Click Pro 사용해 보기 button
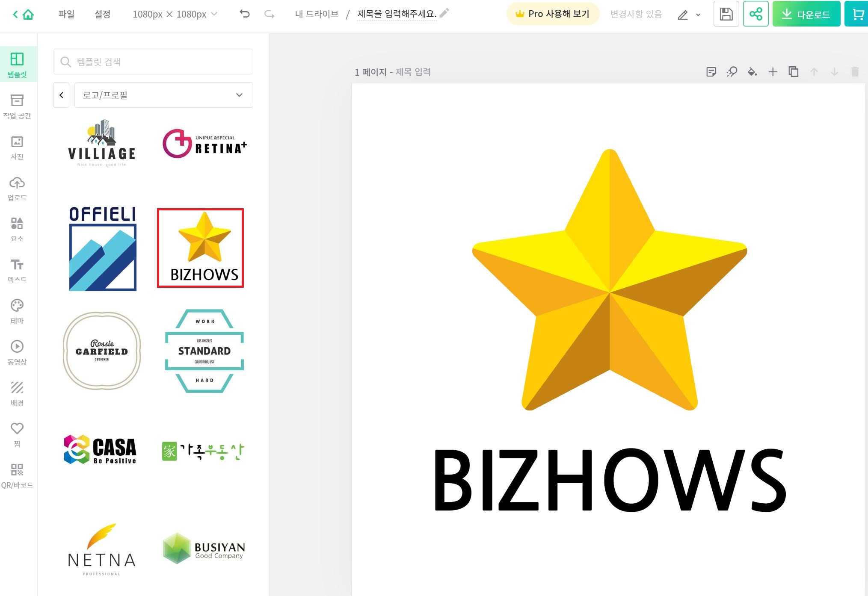Screen dimensions: 868x596 [x=553, y=14]
